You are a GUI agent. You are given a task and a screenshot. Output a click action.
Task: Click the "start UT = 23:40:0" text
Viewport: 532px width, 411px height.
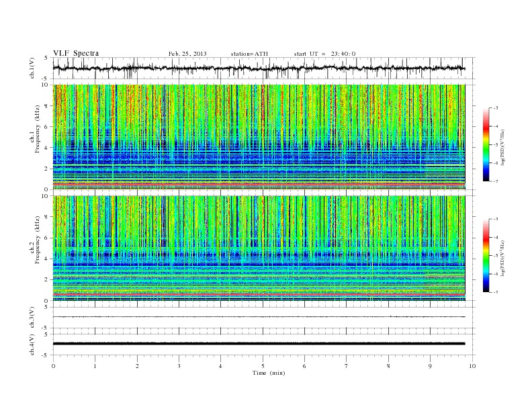[324, 54]
